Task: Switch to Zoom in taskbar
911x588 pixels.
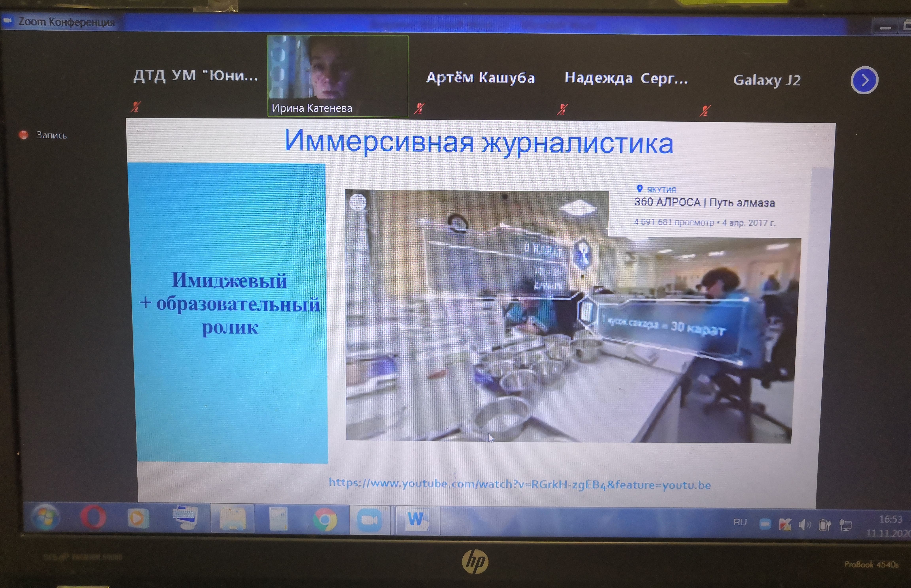Action: coord(369,520)
